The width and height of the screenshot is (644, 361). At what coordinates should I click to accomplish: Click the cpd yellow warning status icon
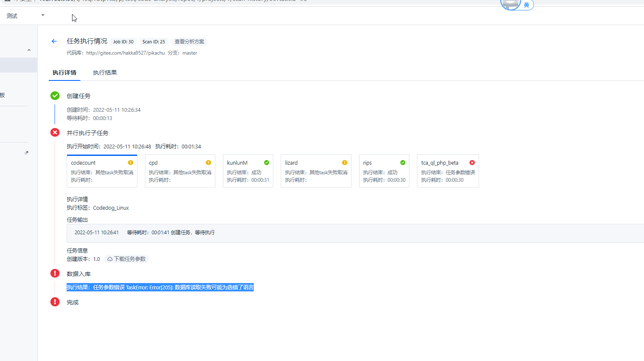coord(208,163)
